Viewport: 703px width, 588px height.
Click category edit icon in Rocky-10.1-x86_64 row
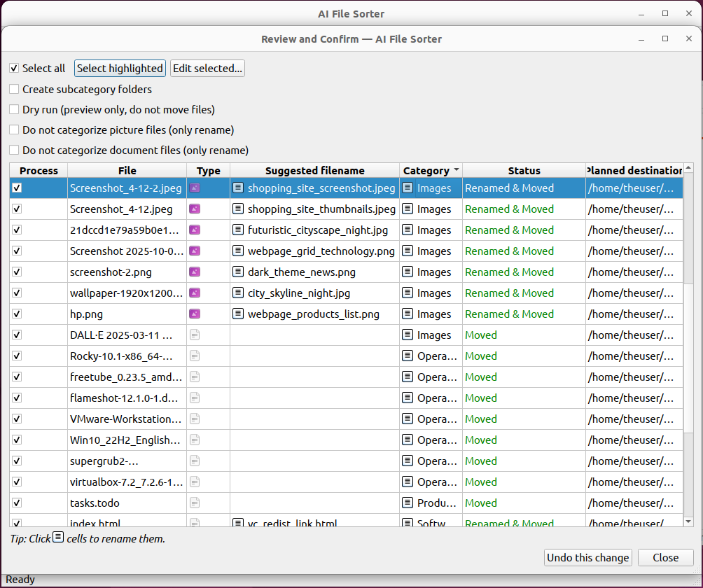[408, 356]
